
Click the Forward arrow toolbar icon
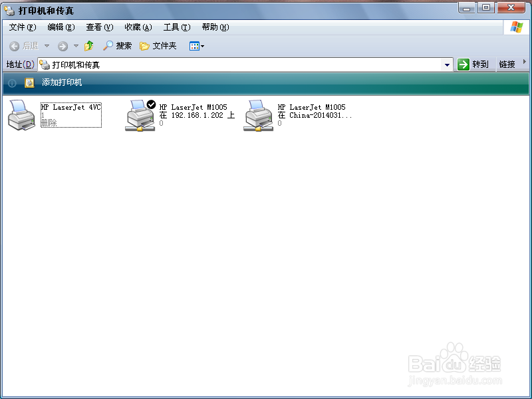63,46
